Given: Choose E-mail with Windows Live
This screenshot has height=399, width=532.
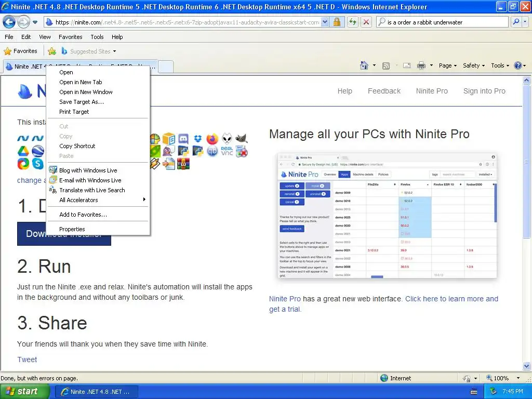Looking at the screenshot, I should [98, 180].
